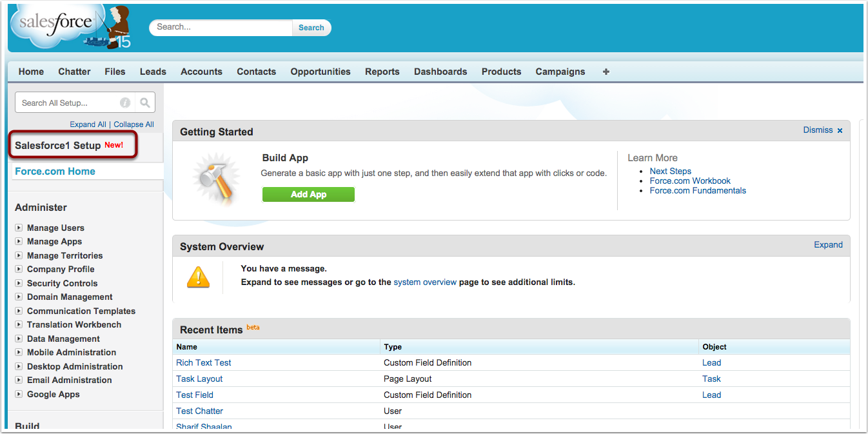Click the setup search magnifier icon
868x434 pixels.
[145, 103]
